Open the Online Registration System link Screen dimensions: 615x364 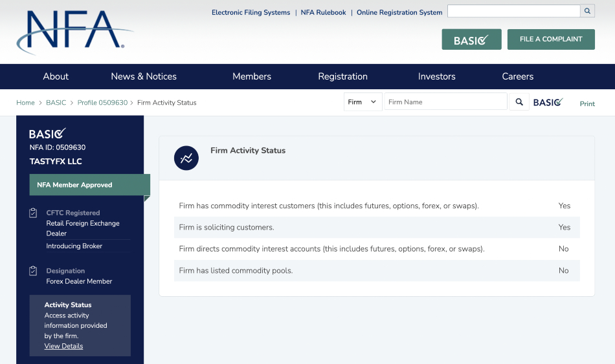tap(399, 12)
